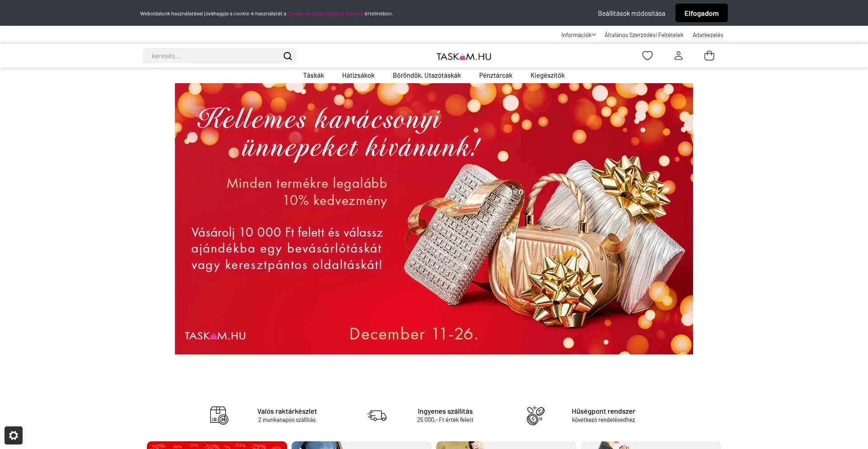Image resolution: width=868 pixels, height=449 pixels.
Task: Accept cookies with Elfogadom button
Action: pos(701,13)
